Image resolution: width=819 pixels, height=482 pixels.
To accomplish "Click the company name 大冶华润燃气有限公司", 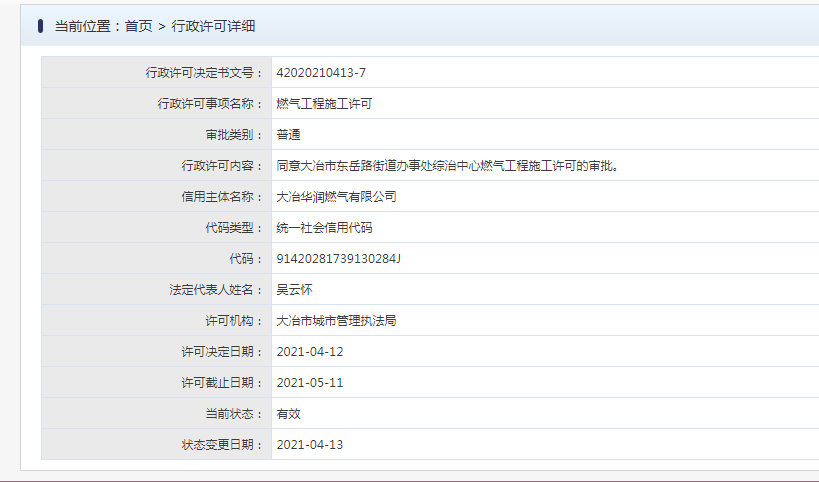I will 336,196.
